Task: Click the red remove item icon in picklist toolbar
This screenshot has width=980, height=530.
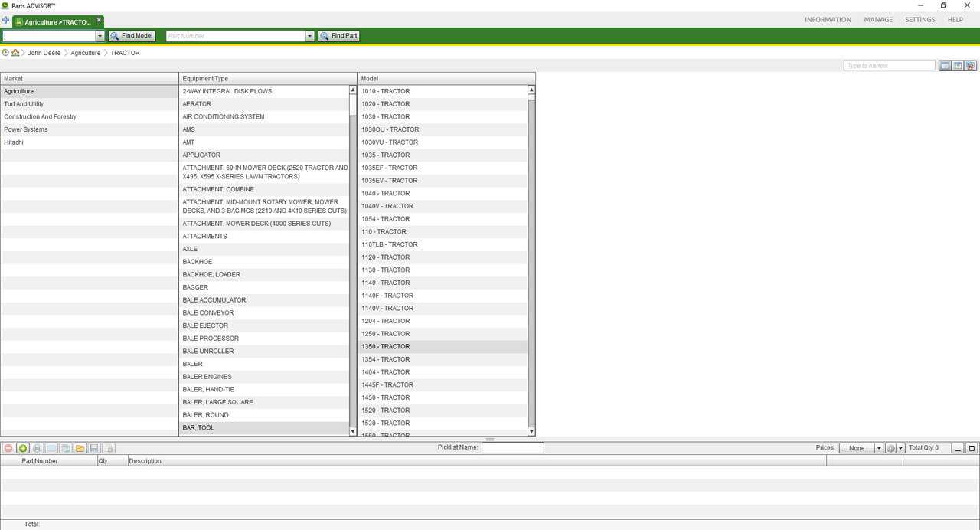Action: (8, 448)
